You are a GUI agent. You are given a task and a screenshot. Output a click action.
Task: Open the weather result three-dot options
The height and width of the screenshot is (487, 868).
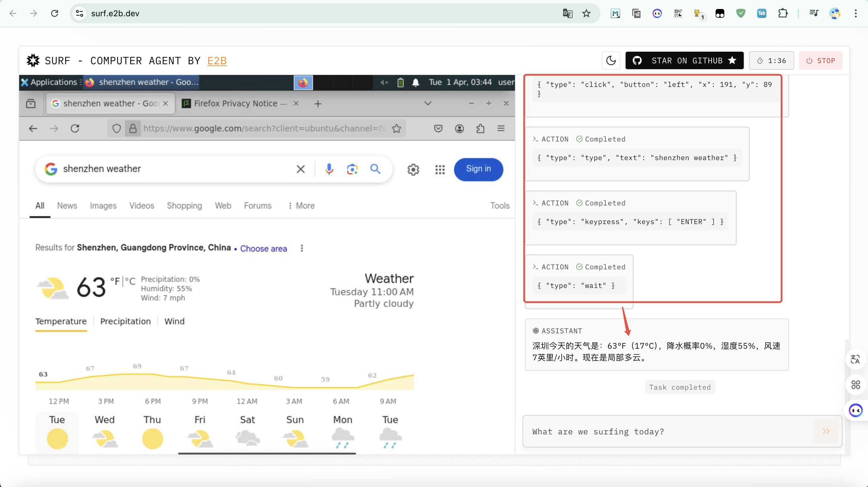click(x=302, y=248)
